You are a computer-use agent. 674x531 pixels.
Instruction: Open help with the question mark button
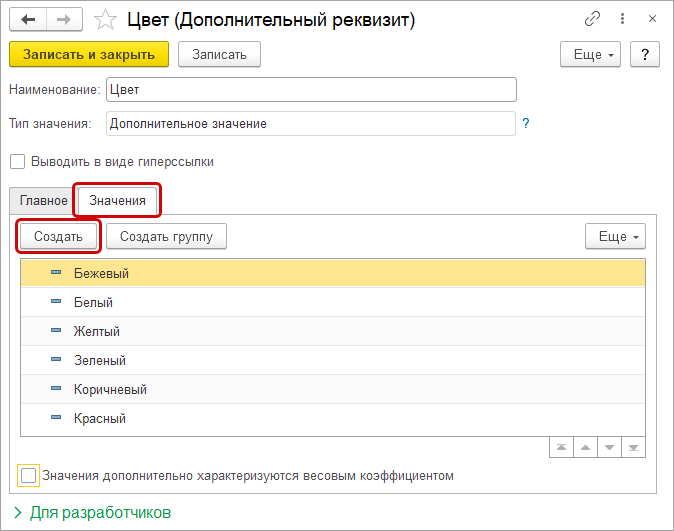(x=645, y=54)
